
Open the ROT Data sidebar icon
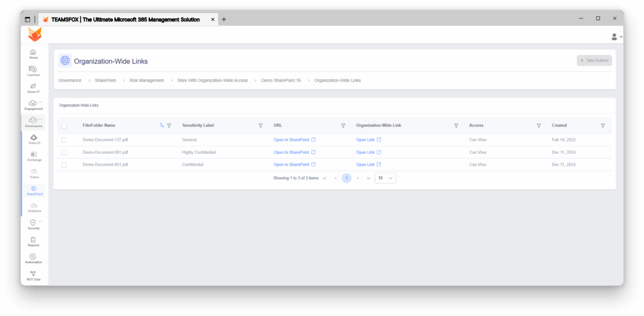pos(33,273)
